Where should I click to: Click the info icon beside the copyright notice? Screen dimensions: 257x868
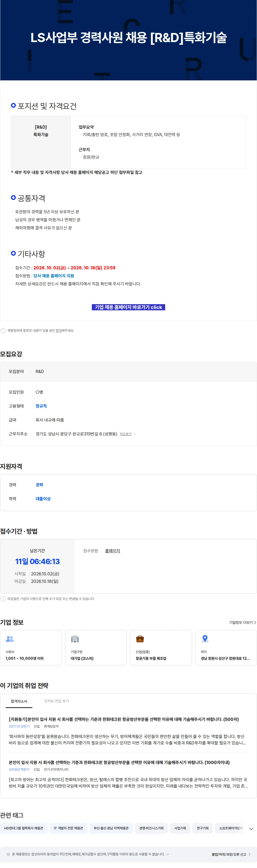point(8,854)
